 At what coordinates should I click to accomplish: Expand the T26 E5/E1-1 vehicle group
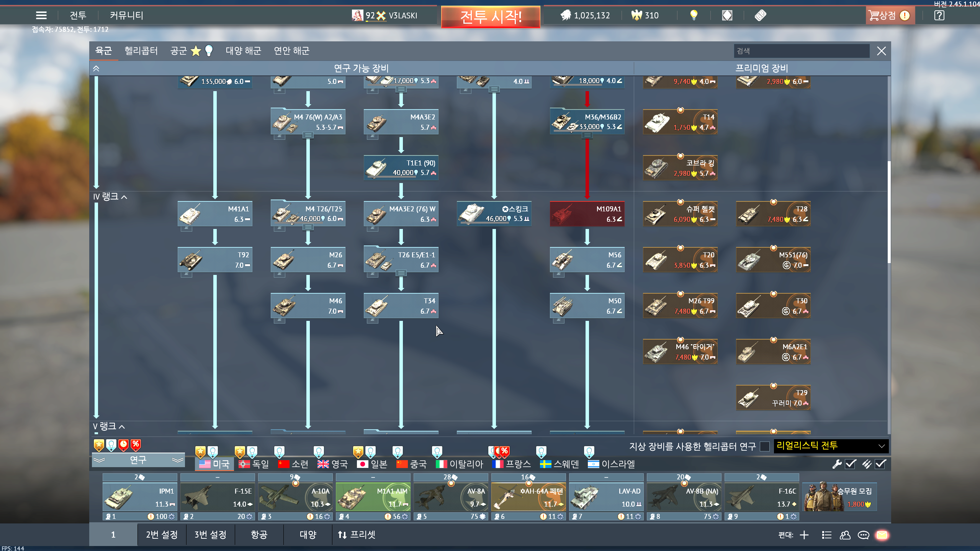tap(401, 273)
